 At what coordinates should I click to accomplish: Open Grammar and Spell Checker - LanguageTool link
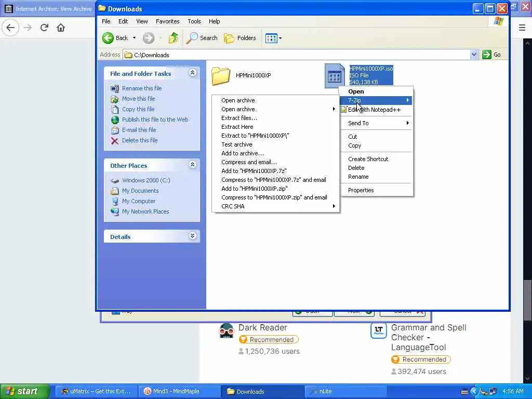(x=429, y=338)
